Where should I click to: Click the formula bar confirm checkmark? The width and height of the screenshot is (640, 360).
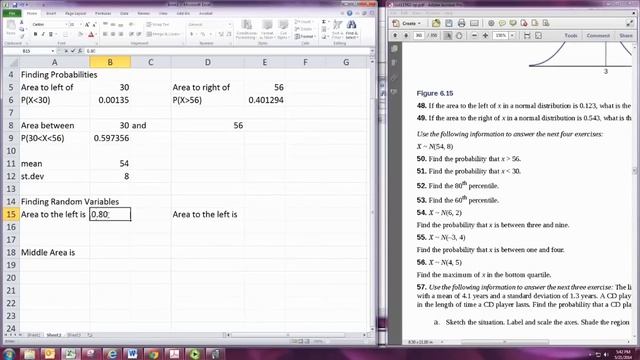(x=73, y=51)
